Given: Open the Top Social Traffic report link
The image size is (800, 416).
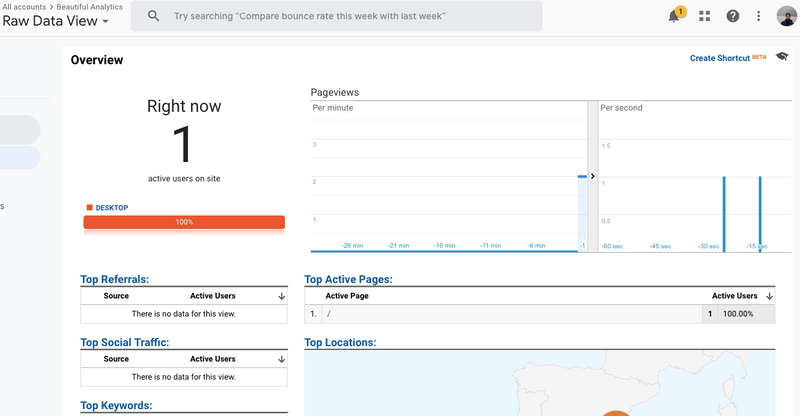Looking at the screenshot, I should click(124, 342).
